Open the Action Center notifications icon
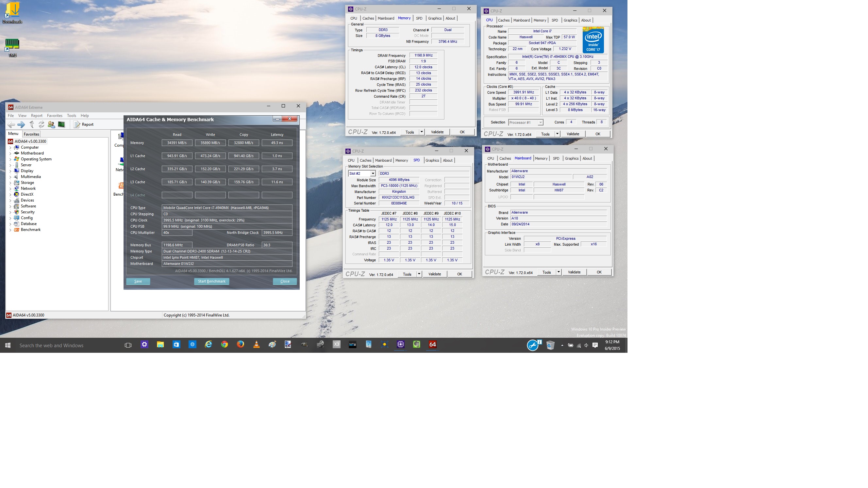This screenshot has width=868, height=488. (x=595, y=345)
